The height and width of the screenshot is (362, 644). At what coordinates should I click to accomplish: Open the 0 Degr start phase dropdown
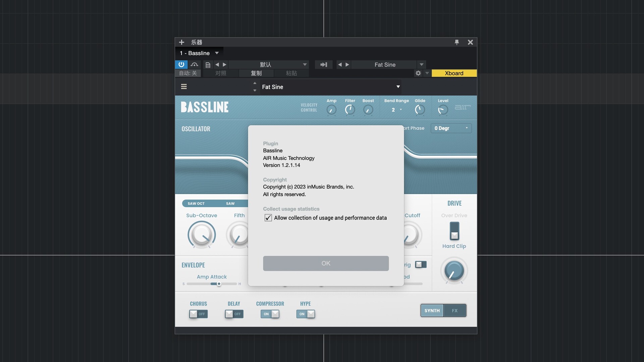pyautogui.click(x=451, y=128)
